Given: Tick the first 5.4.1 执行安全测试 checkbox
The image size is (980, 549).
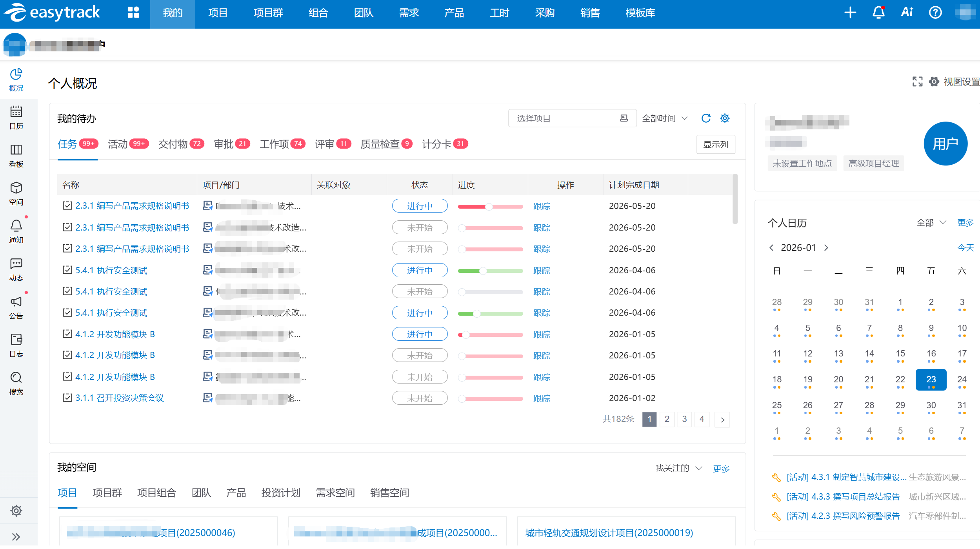Looking at the screenshot, I should point(67,270).
